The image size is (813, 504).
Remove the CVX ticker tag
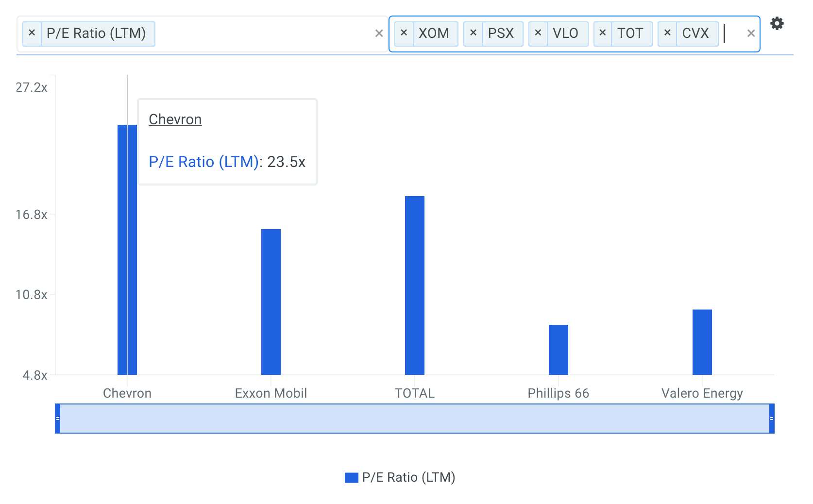click(x=667, y=34)
